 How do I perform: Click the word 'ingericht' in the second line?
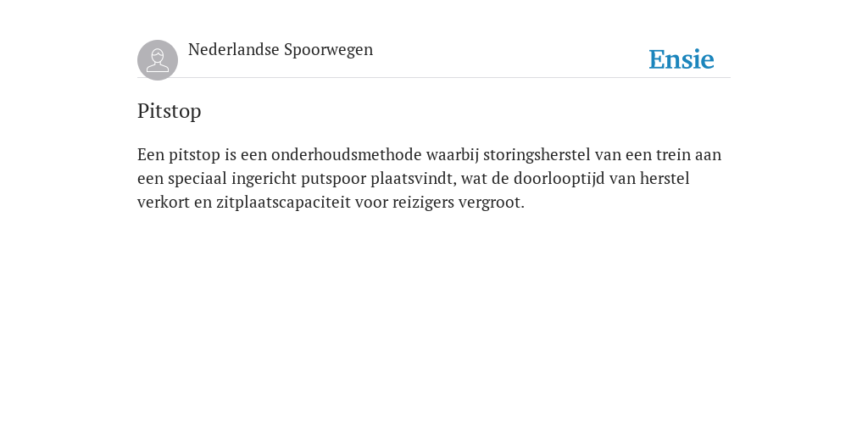tap(264, 179)
